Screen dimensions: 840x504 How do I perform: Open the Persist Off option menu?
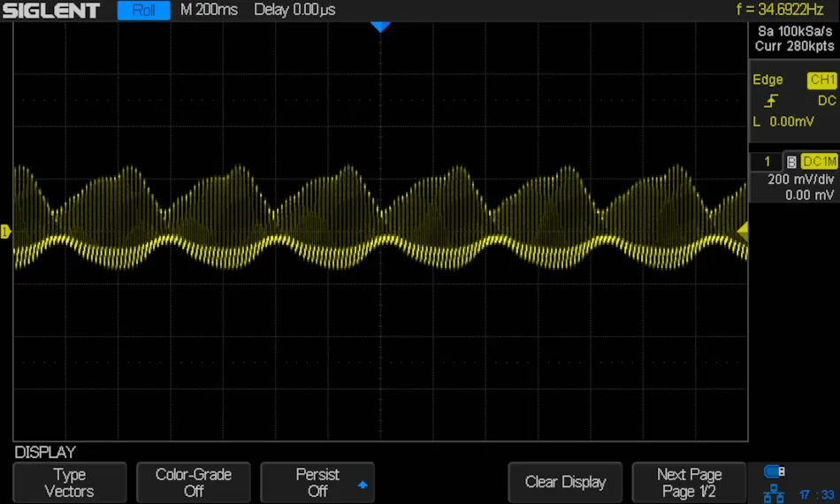pos(317,483)
